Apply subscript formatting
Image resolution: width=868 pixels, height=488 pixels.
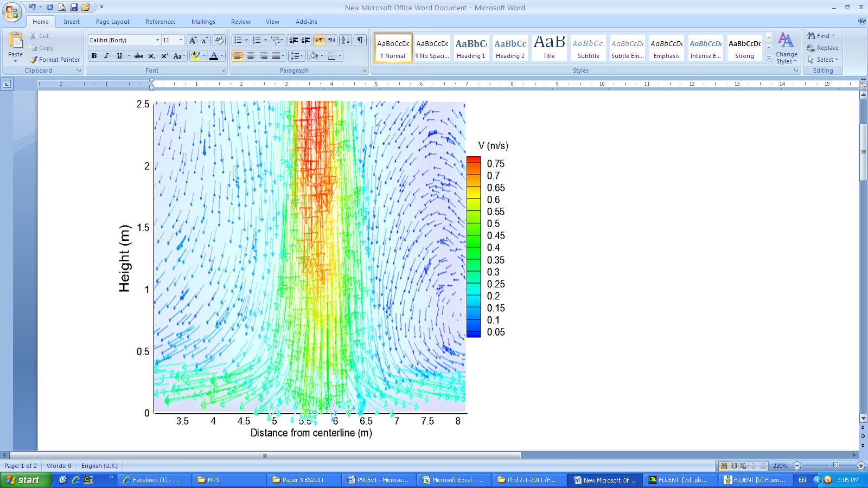pos(151,56)
